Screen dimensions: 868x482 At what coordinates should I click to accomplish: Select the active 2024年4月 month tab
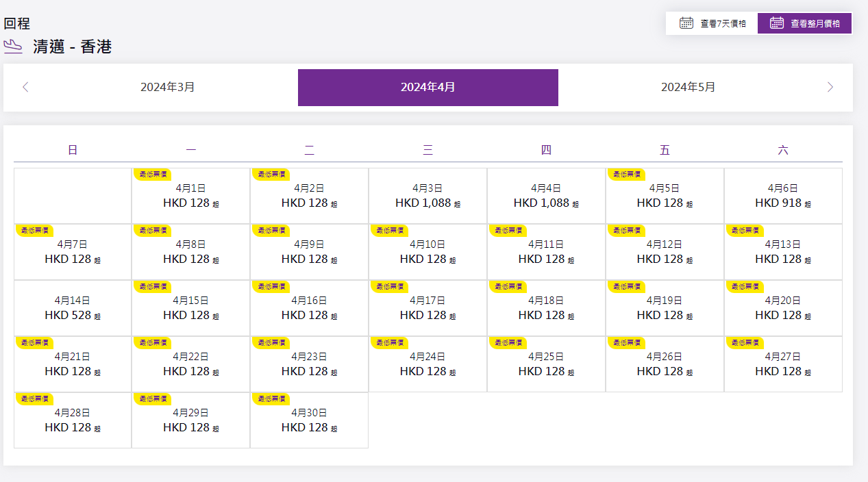(427, 87)
